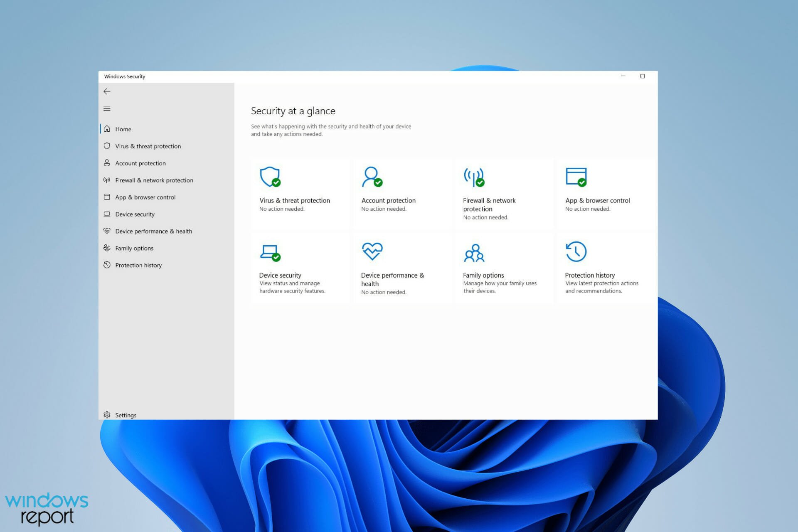Click the large clock icon for Protection history
This screenshot has width=798, height=532.
tap(576, 251)
